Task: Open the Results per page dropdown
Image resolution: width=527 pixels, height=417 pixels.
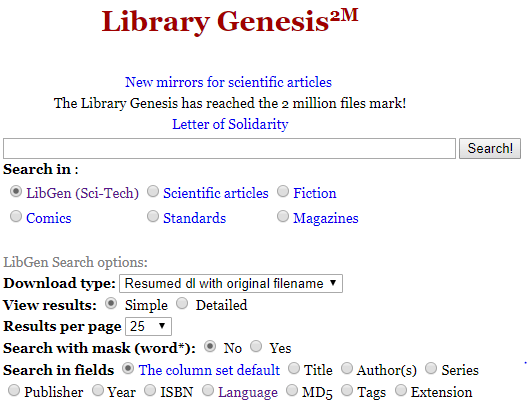Action: [x=148, y=326]
